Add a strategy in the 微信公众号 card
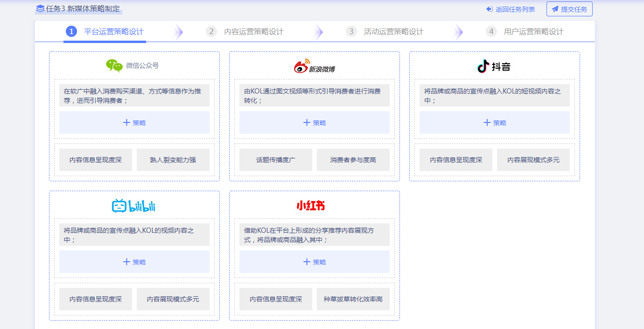 (134, 122)
